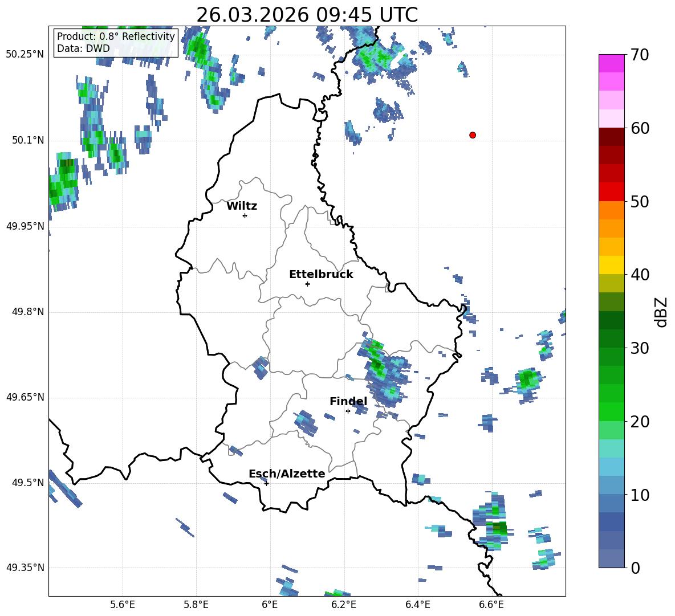Click the 70 tick label on colorbar

[x=640, y=55]
